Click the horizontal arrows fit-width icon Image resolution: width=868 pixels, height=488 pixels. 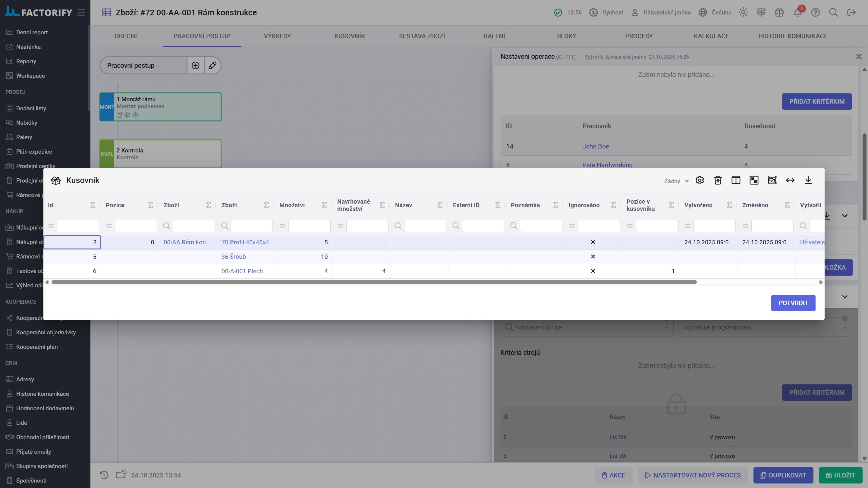pyautogui.click(x=790, y=180)
